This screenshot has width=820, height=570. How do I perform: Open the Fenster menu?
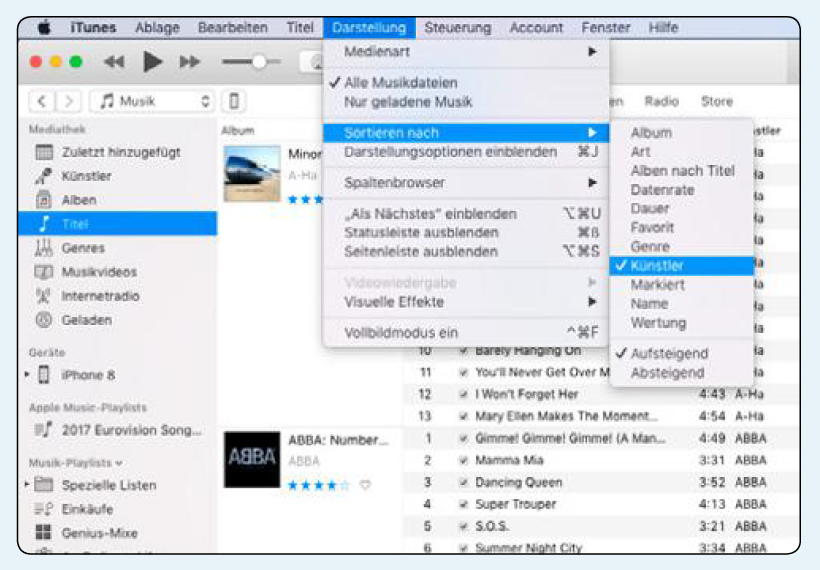click(x=606, y=27)
